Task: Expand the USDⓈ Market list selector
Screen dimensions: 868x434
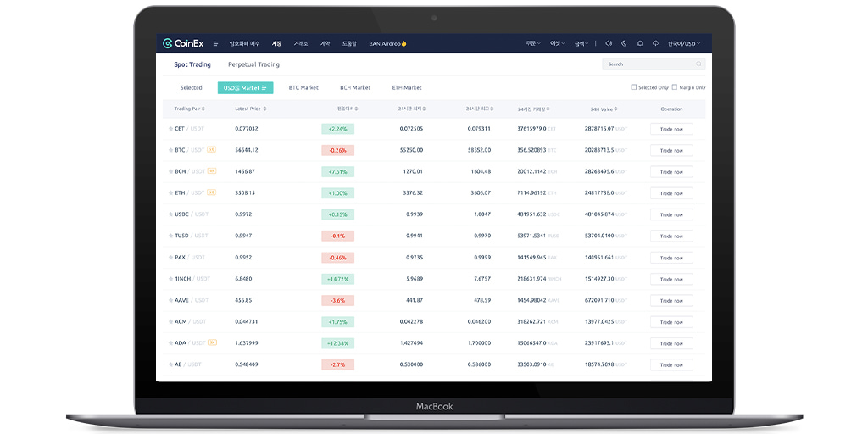Action: pyautogui.click(x=245, y=88)
